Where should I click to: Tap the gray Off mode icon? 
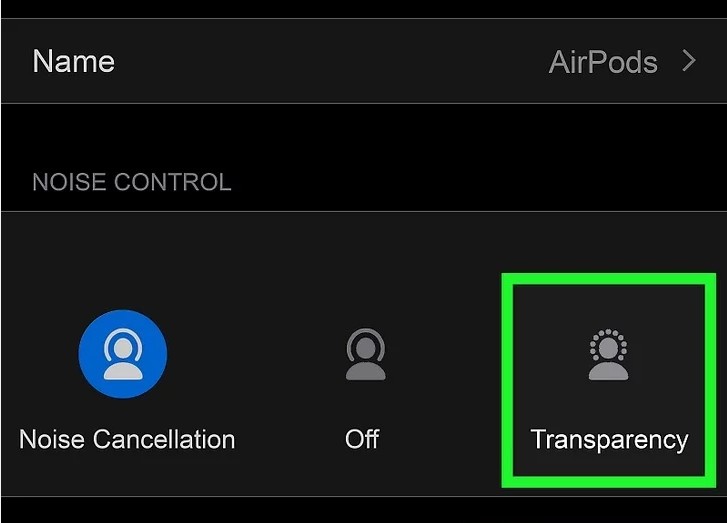pos(365,354)
